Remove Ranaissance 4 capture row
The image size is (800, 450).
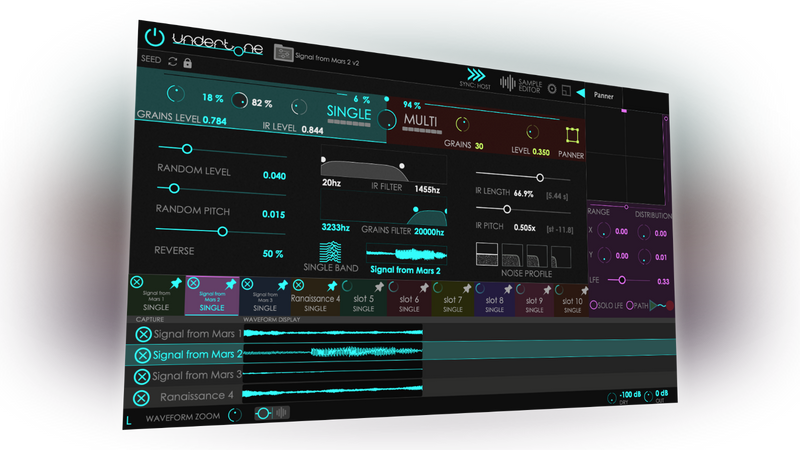[x=141, y=397]
